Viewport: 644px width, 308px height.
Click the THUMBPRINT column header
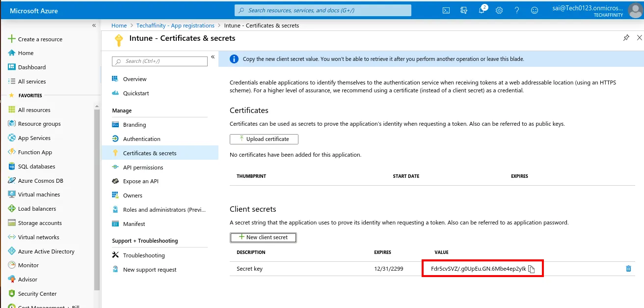251,176
